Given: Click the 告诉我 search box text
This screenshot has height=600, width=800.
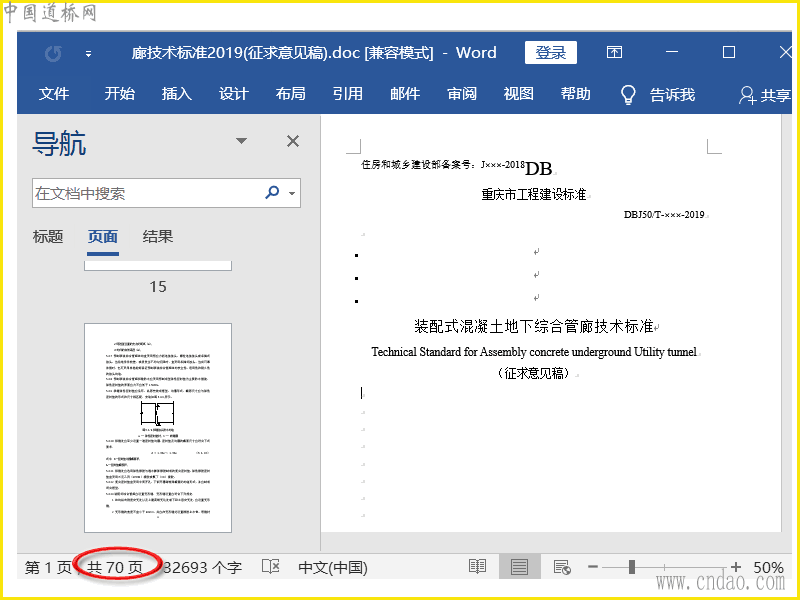Looking at the screenshot, I should click(672, 95).
